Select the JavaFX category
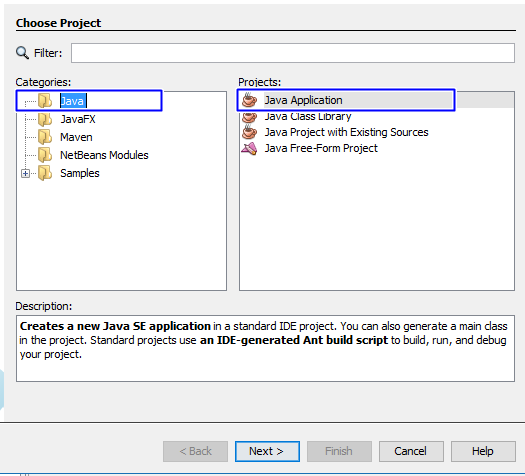Image resolution: width=525 pixels, height=476 pixels. tap(78, 119)
